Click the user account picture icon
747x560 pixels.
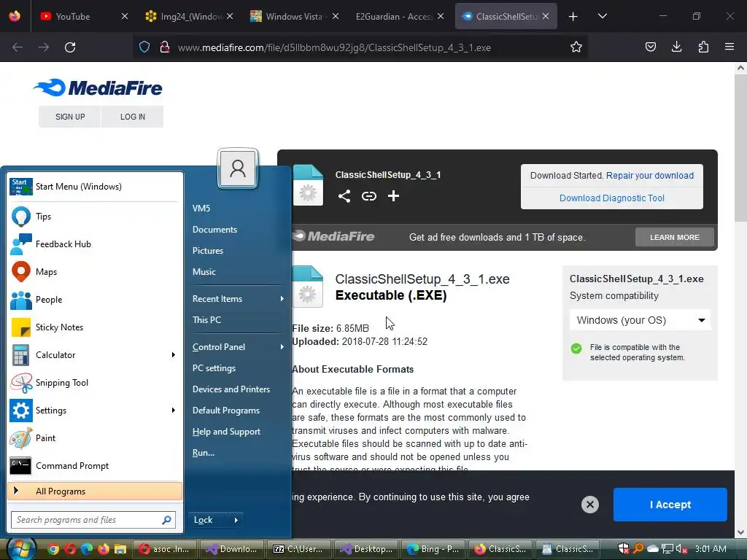click(x=238, y=168)
